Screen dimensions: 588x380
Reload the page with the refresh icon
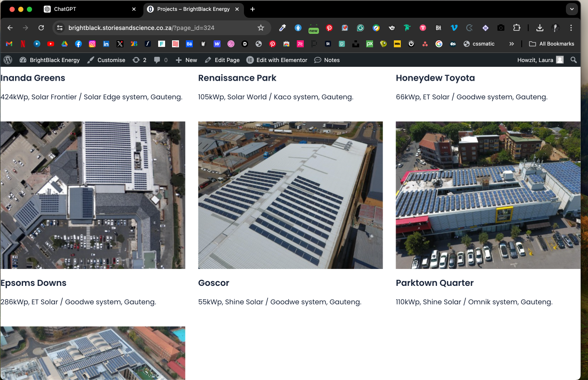point(41,28)
